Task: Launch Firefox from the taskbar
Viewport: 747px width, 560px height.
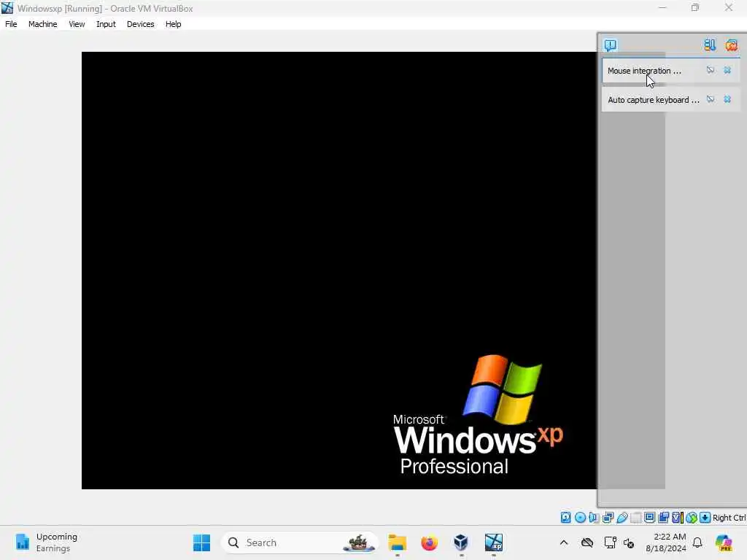Action: click(x=429, y=542)
